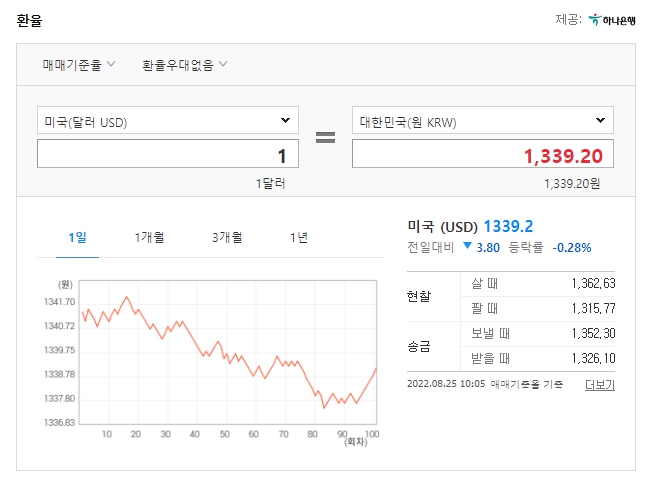Click the USD amount input field

click(x=168, y=154)
